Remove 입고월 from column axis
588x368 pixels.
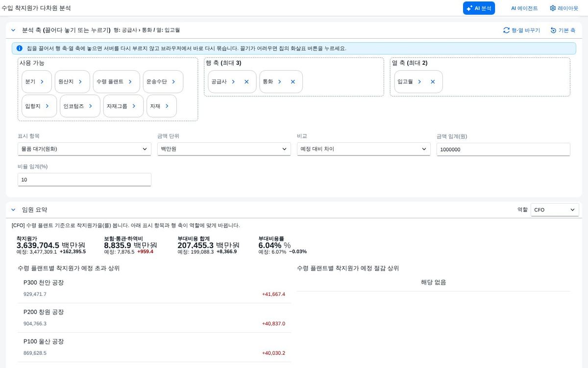[433, 82]
